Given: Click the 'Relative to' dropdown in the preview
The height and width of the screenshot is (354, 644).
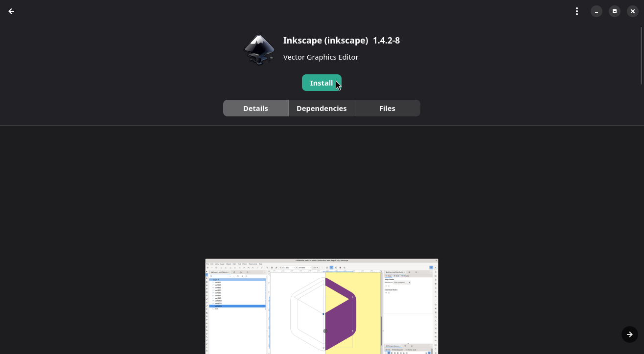Looking at the screenshot, I should point(402,282).
